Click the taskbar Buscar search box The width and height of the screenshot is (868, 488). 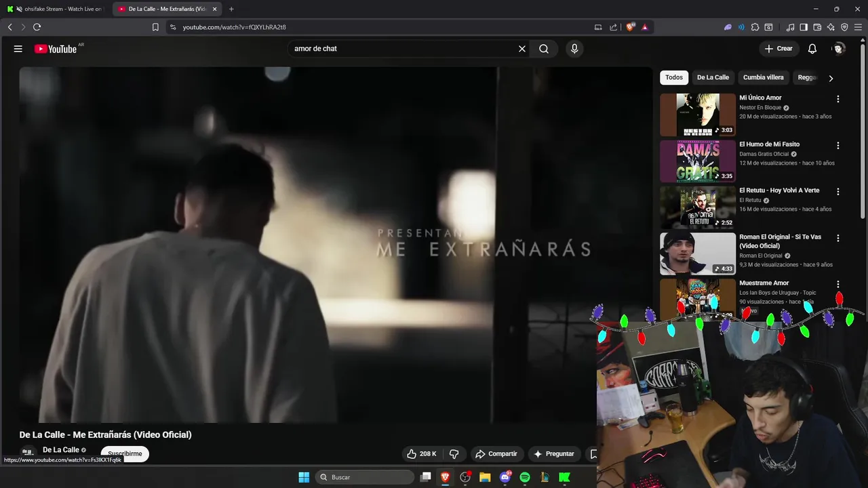366,477
